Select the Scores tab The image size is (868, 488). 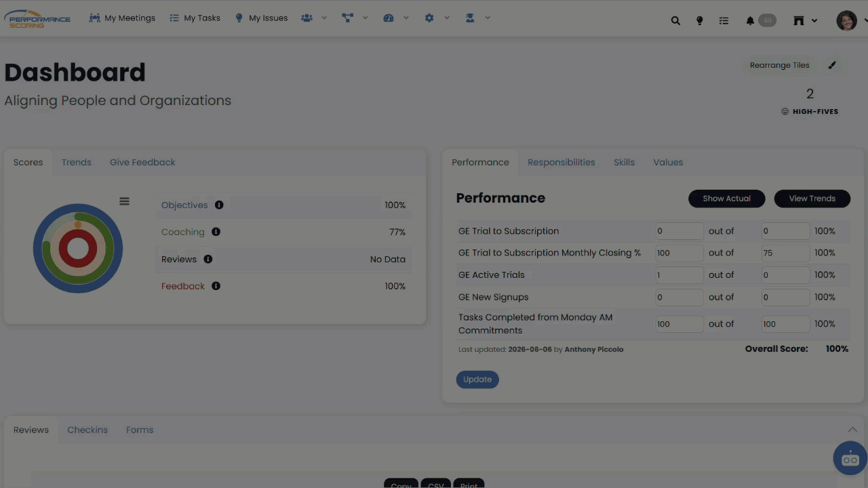coord(28,162)
